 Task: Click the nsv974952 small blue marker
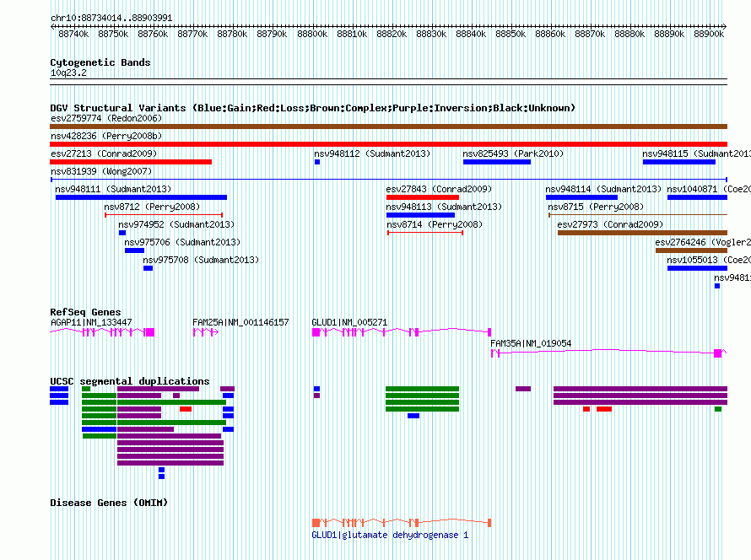coord(122,233)
